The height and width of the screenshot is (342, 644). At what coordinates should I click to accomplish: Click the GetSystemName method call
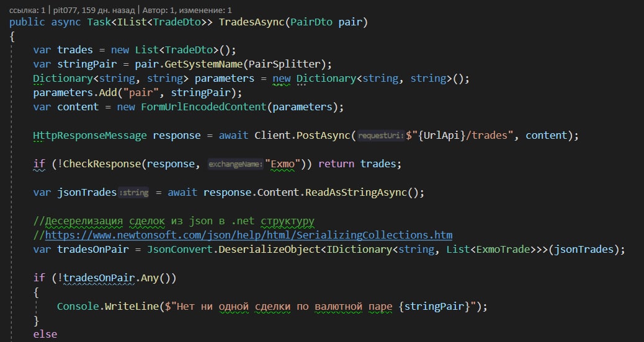[204, 64]
